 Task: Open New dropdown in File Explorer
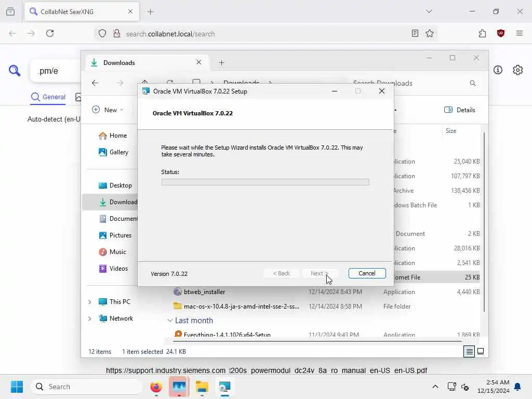click(108, 110)
